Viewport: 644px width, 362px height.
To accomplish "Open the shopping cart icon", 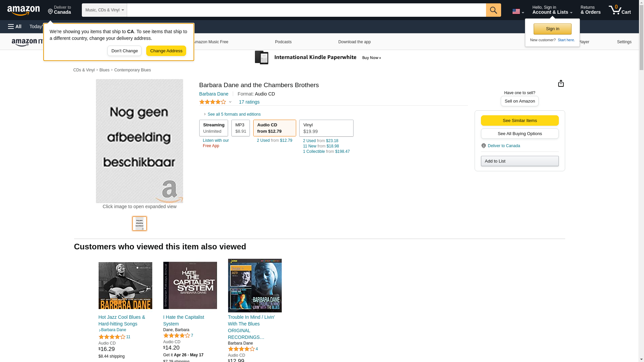I will click(x=619, y=10).
